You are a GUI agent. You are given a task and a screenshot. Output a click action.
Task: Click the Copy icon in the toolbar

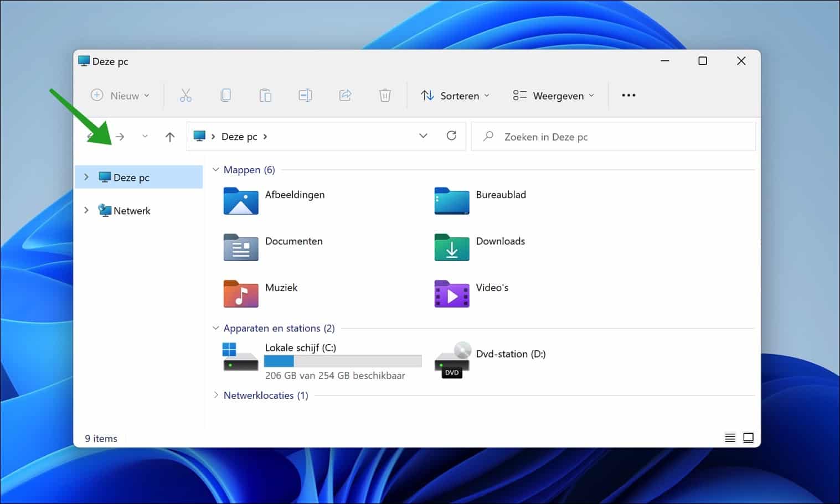pyautogui.click(x=225, y=95)
